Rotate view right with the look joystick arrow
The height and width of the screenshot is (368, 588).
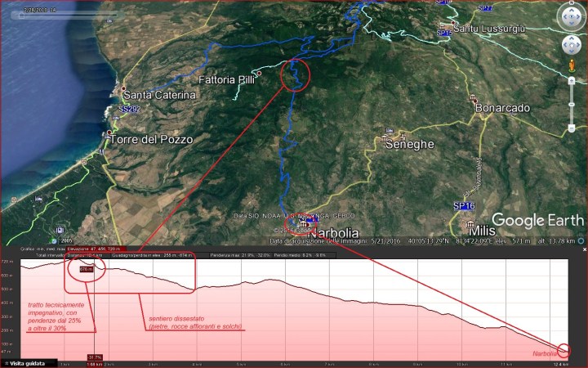click(578, 16)
